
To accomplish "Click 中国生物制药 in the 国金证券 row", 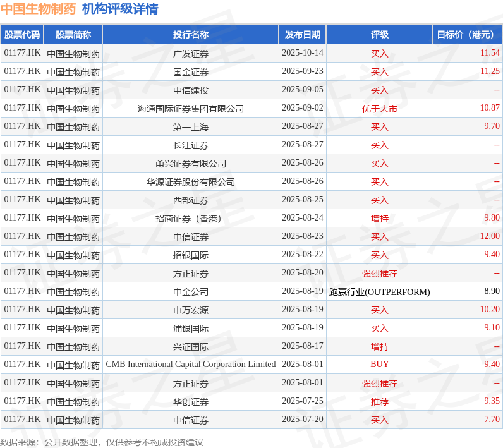I will pyautogui.click(x=73, y=72).
